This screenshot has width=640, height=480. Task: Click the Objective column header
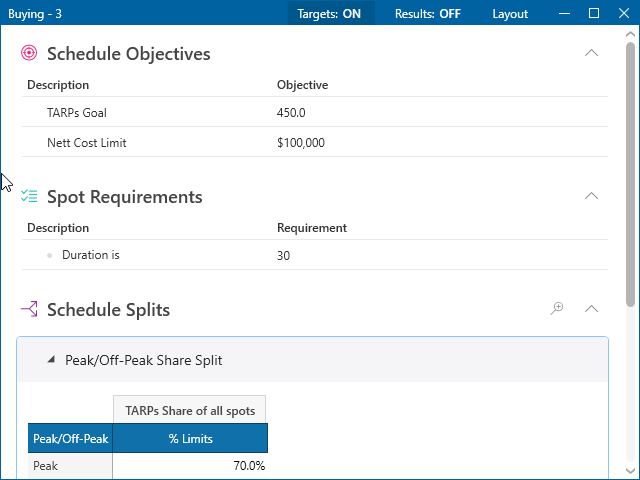click(x=302, y=85)
